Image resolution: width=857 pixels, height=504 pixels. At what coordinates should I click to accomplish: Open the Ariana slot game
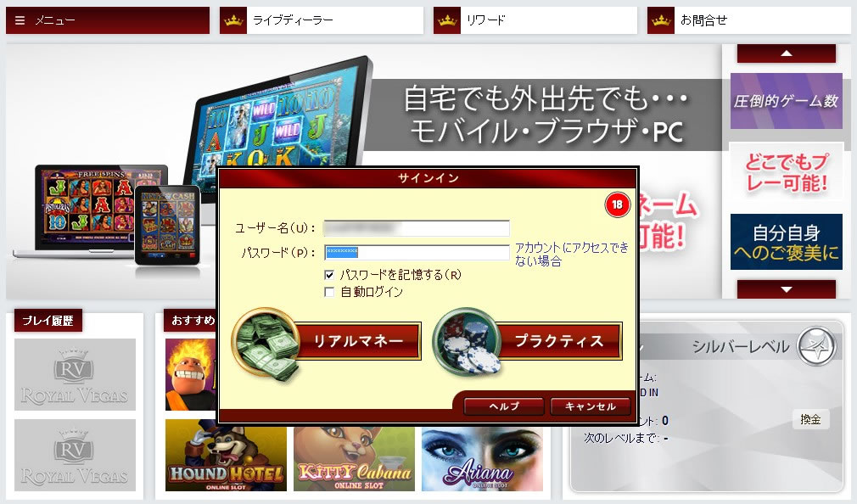pos(482,458)
